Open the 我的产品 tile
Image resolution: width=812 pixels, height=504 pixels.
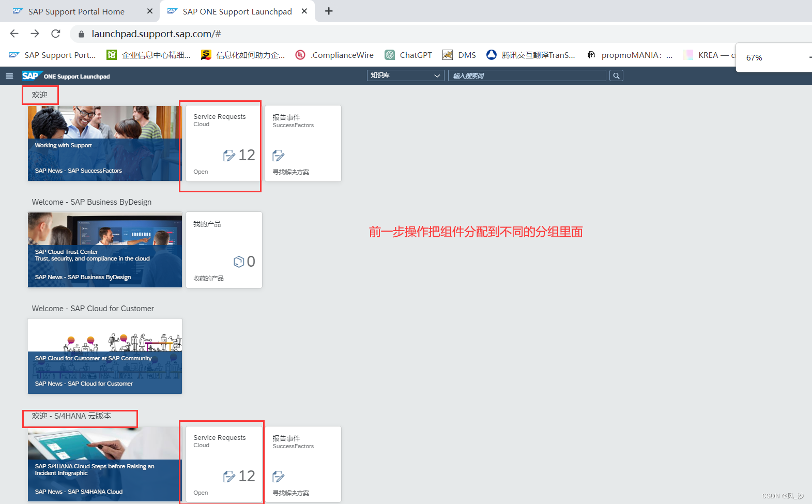(x=224, y=250)
